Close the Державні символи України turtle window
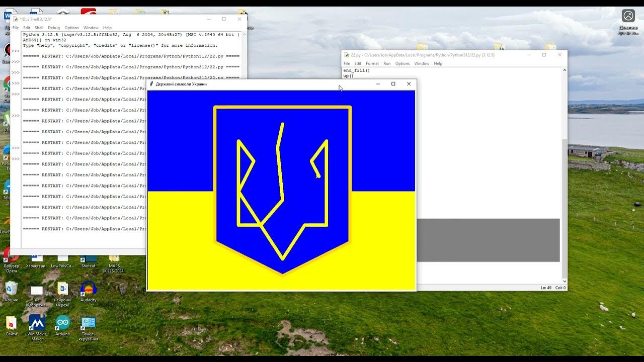 [409, 84]
